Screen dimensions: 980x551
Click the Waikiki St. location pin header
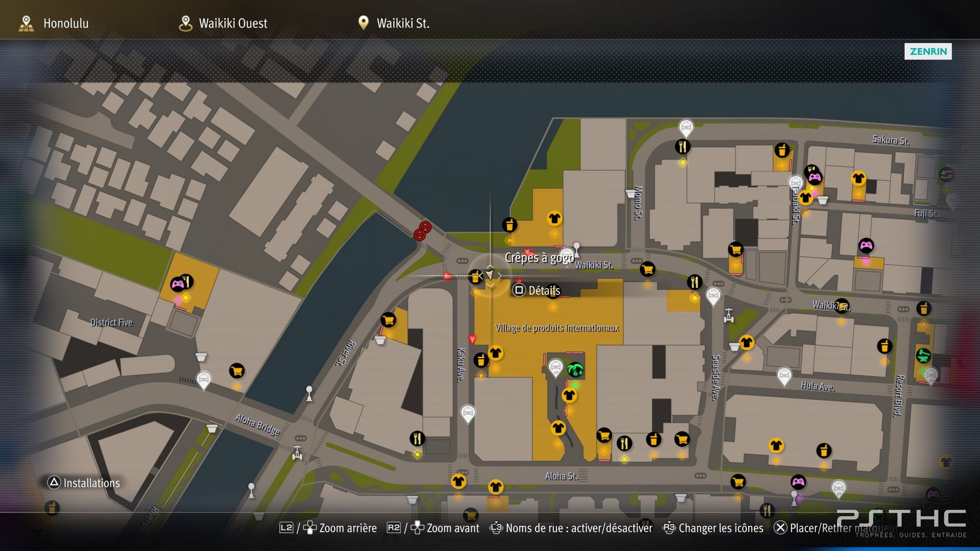[x=393, y=23]
